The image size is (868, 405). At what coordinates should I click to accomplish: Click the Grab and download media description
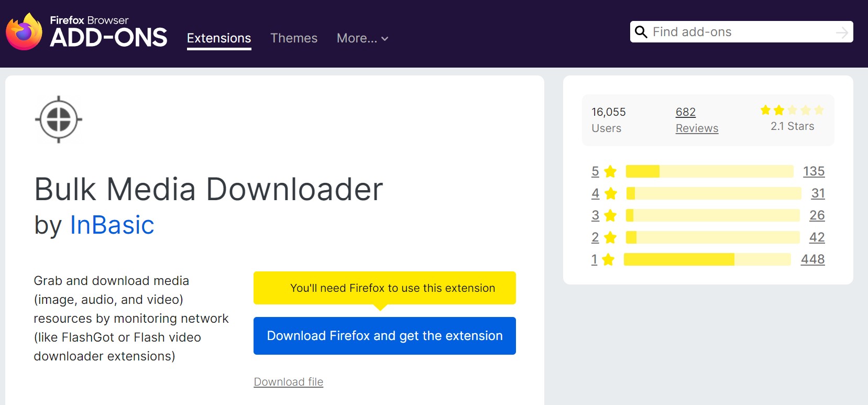[131, 319]
